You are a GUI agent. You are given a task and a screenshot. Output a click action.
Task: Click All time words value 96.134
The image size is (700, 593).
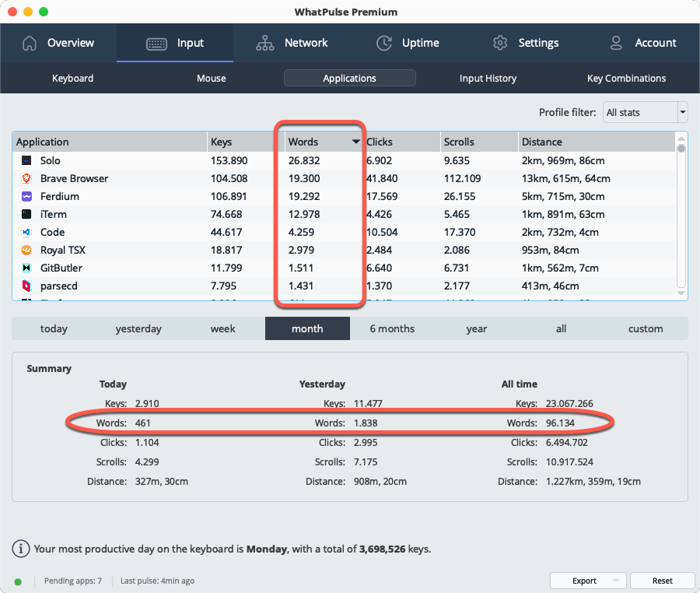pyautogui.click(x=560, y=423)
